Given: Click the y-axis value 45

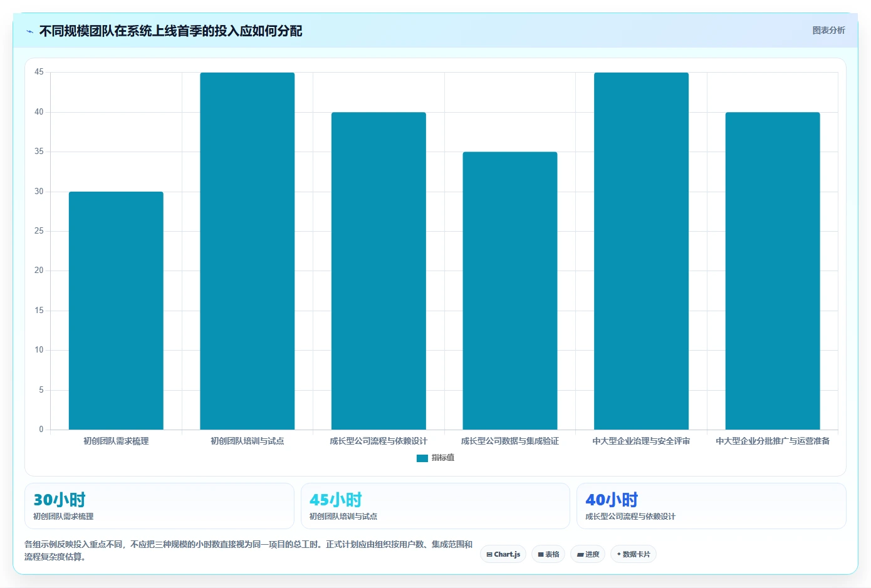Looking at the screenshot, I should click(x=39, y=72).
